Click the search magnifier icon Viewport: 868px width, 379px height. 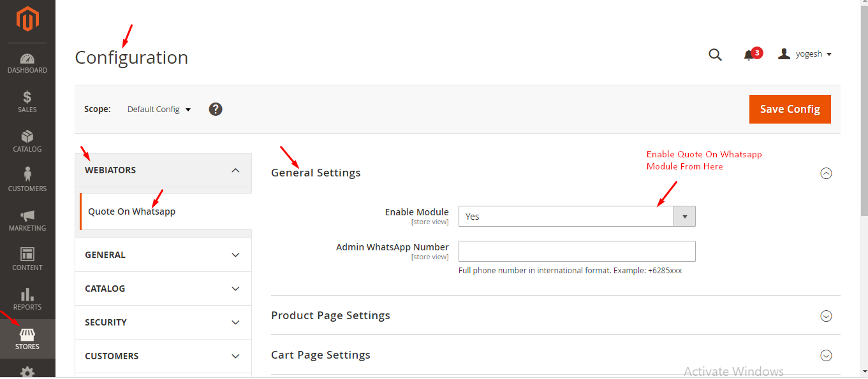coord(715,55)
